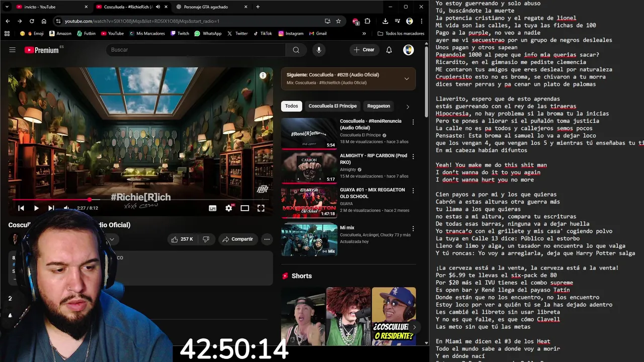
Task: Go back in browser history
Action: pos(8,21)
